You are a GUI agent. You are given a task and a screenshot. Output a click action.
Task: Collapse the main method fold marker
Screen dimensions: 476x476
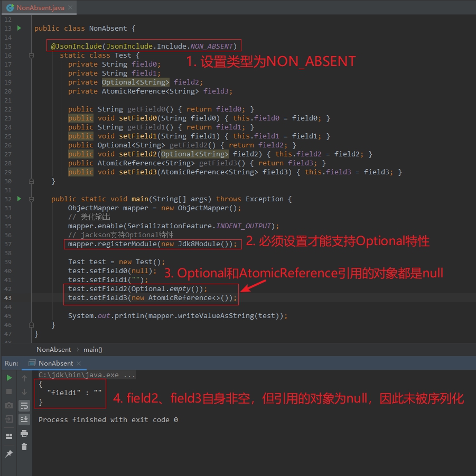(x=31, y=199)
